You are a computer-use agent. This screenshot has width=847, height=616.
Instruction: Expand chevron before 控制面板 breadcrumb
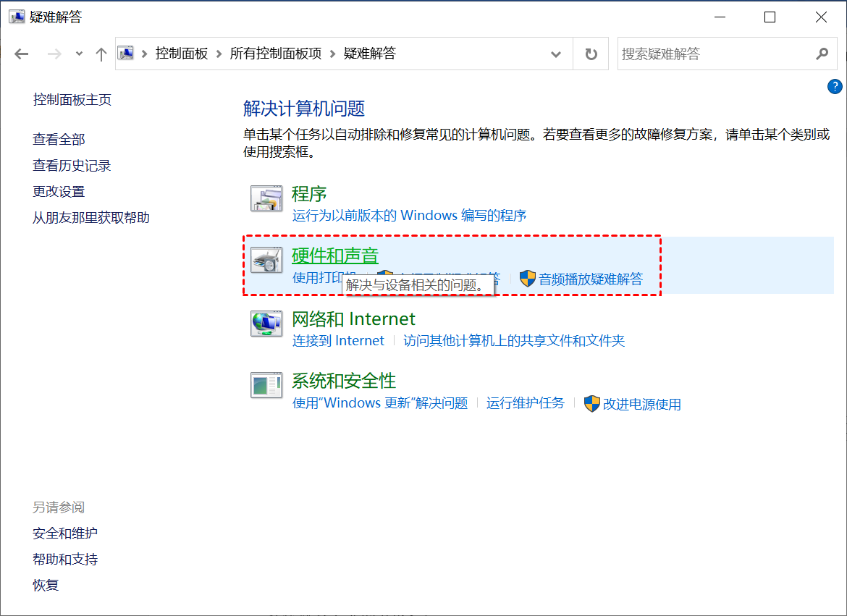(x=144, y=54)
